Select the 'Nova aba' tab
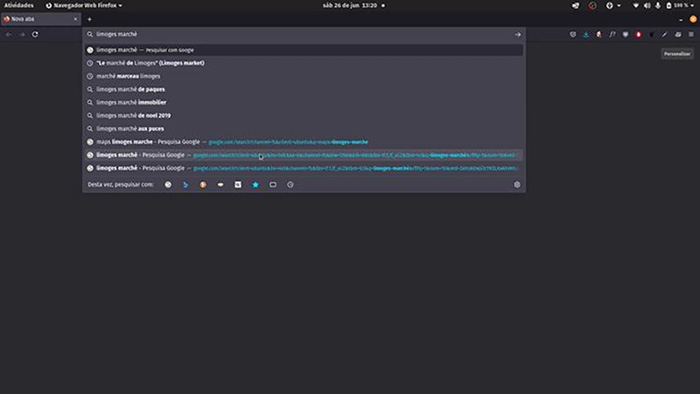 [x=41, y=19]
